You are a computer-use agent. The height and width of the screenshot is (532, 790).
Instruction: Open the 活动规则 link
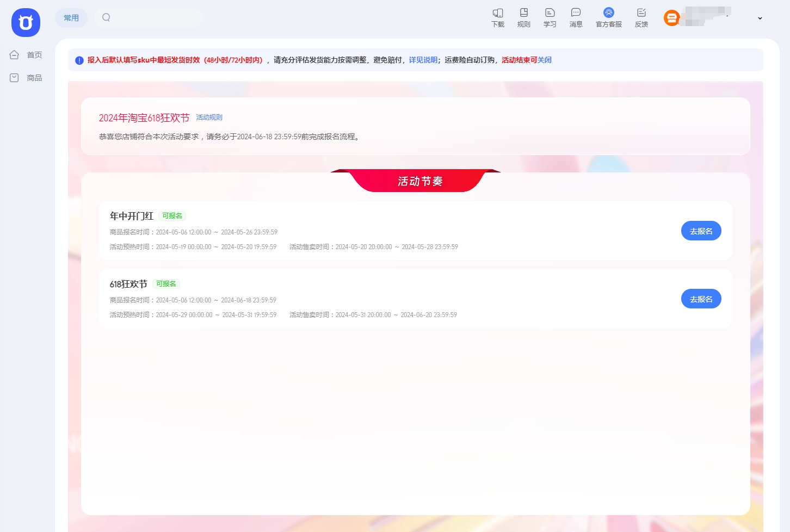coord(209,117)
